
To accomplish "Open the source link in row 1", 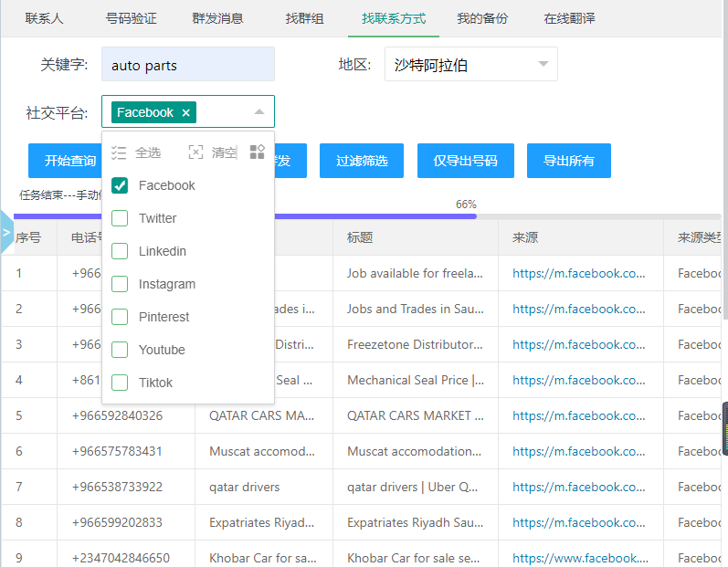I will pyautogui.click(x=579, y=273).
